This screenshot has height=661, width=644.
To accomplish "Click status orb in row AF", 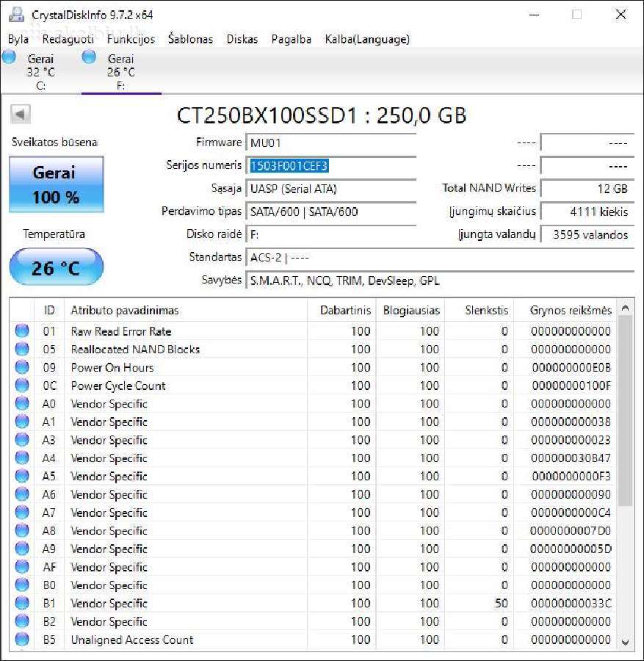I will point(22,566).
